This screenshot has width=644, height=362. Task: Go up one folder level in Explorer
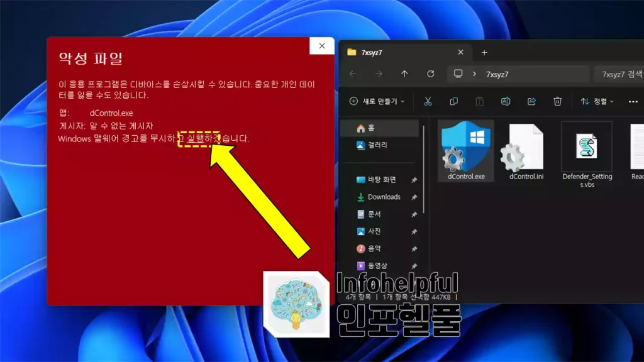point(404,74)
